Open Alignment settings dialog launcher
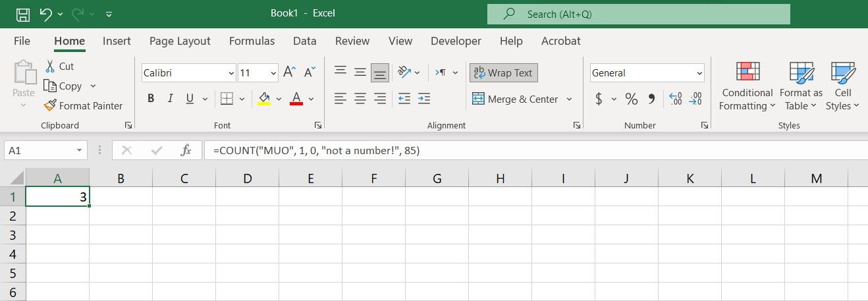The width and height of the screenshot is (868, 301). (576, 125)
